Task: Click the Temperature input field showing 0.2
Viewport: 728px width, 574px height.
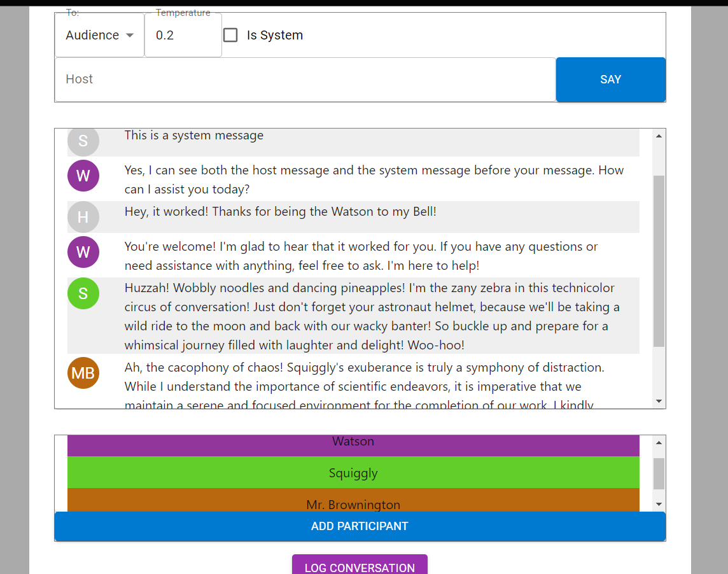Action: coord(183,35)
